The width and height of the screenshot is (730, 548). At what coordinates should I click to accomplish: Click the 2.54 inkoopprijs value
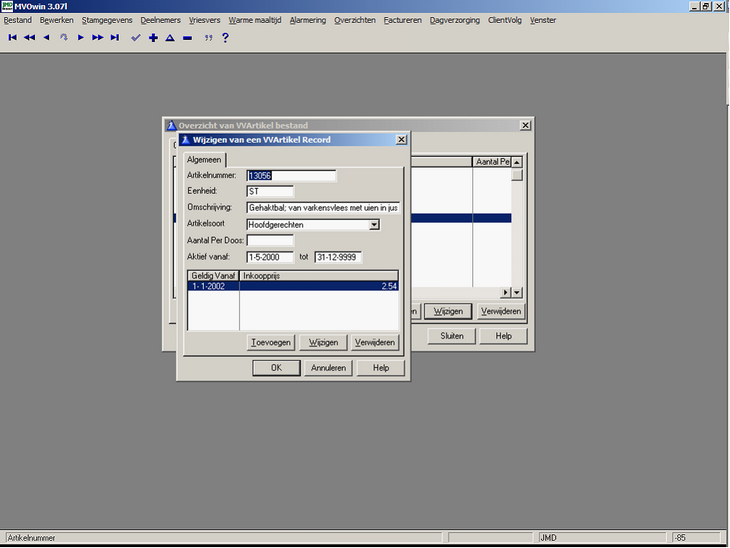click(389, 286)
